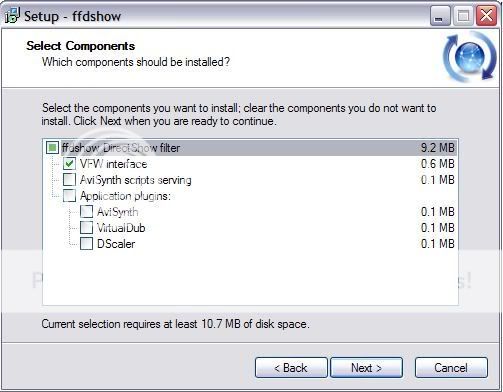
Task: Enable AviSynth scripts serving checkbox
Action: [x=69, y=179]
